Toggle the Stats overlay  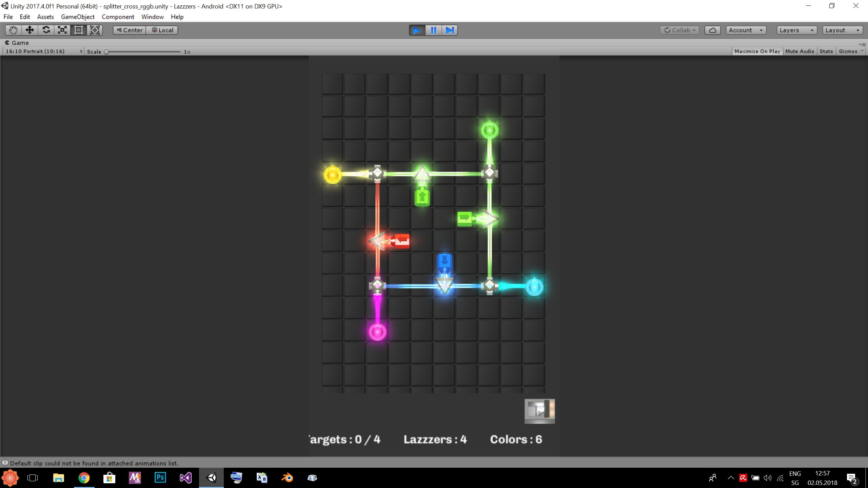pyautogui.click(x=826, y=51)
